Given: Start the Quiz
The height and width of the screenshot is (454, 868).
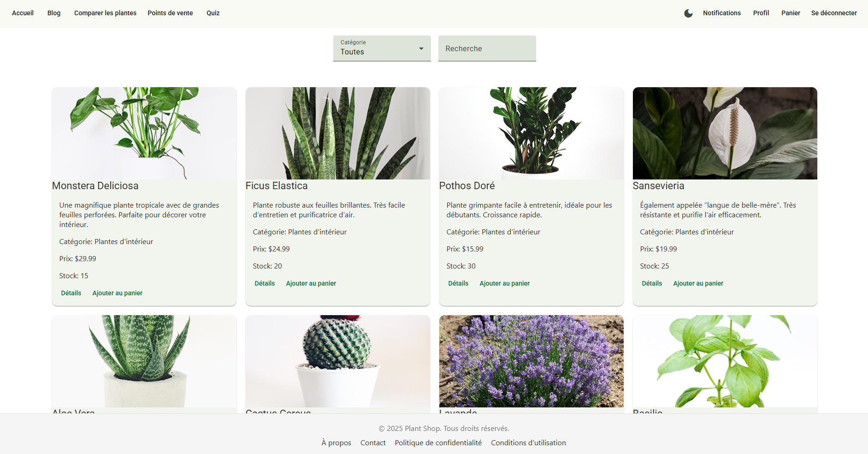Looking at the screenshot, I should click(x=213, y=13).
